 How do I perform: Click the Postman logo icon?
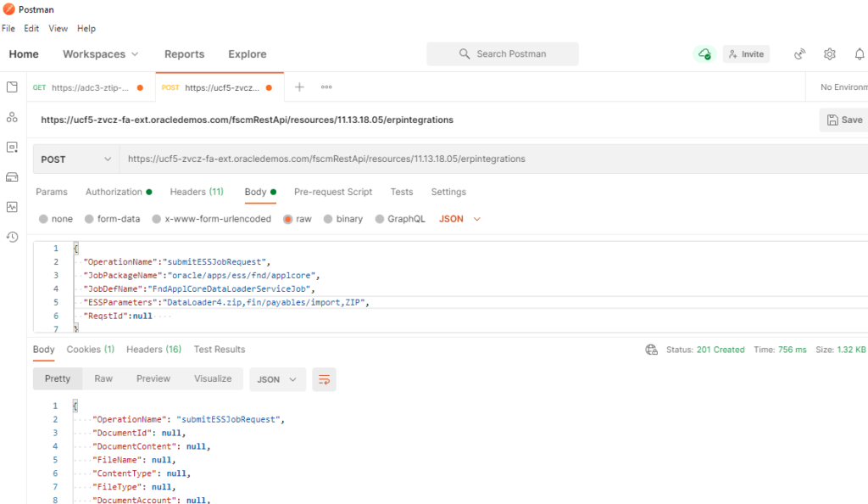8,9
